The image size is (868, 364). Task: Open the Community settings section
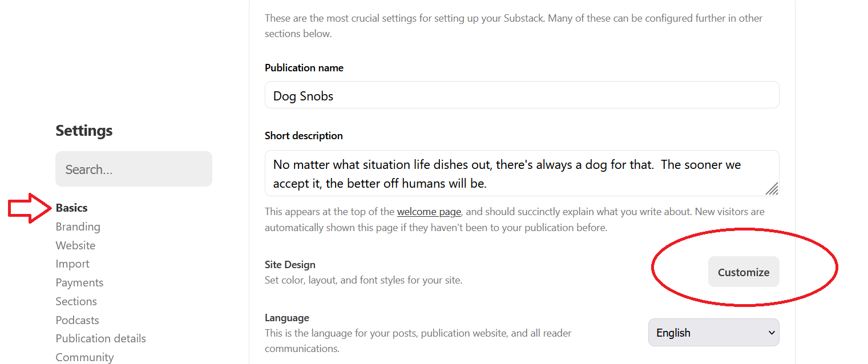pyautogui.click(x=84, y=356)
